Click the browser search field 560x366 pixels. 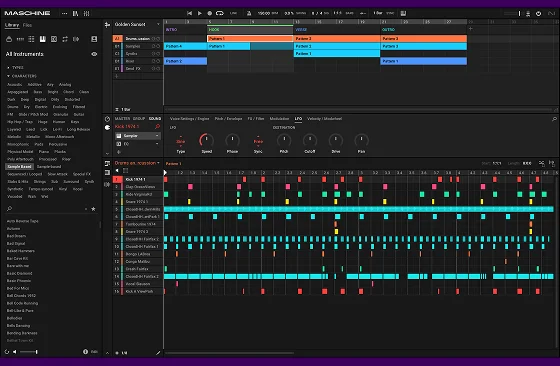[x=46, y=209]
